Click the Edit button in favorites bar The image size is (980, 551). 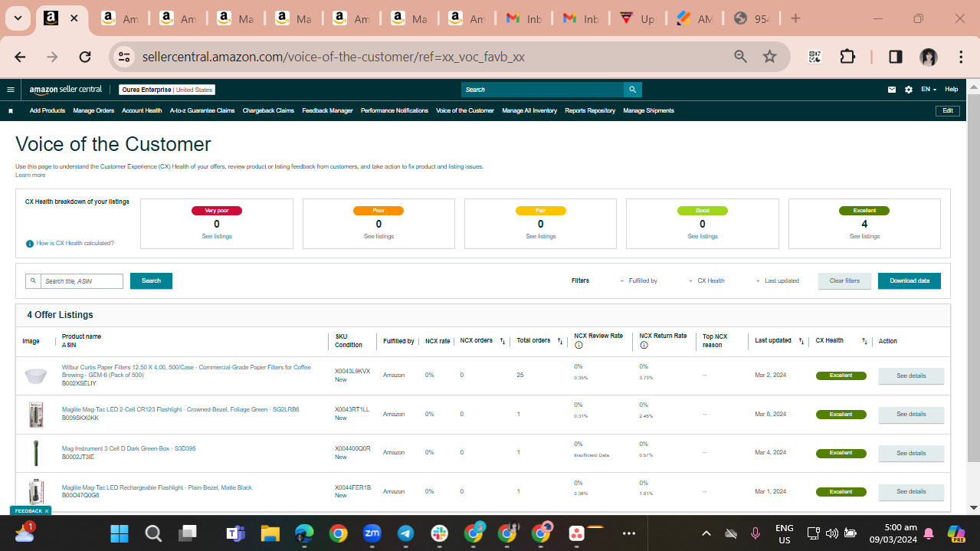(x=948, y=110)
